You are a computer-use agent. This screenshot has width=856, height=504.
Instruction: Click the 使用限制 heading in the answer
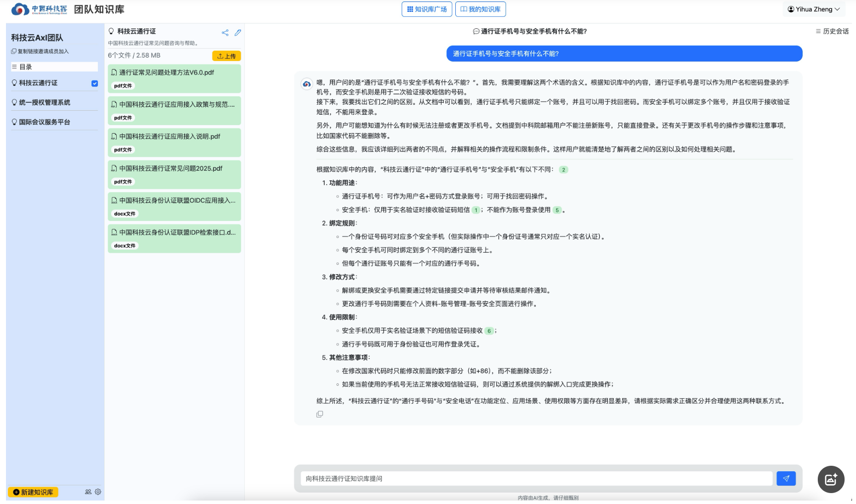(x=342, y=317)
